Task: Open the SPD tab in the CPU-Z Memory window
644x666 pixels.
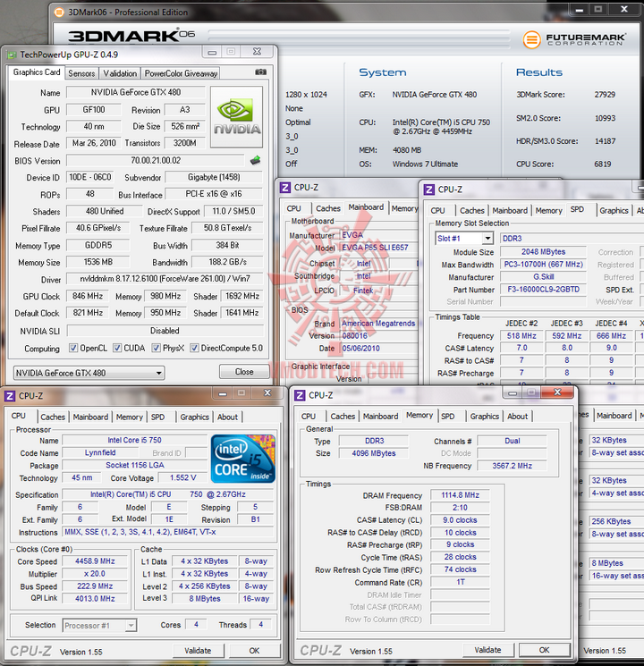Action: coord(447,417)
